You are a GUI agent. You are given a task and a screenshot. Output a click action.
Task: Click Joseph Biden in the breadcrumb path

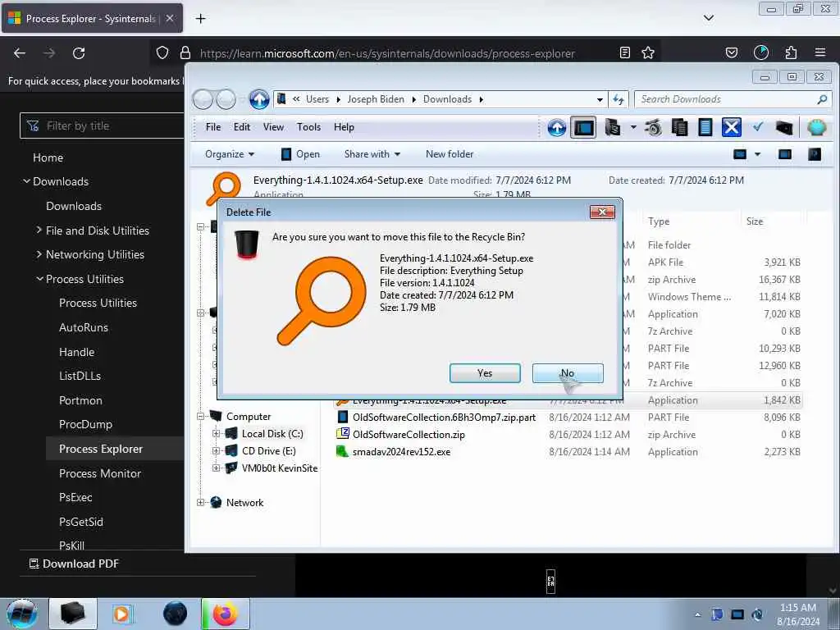[376, 99]
